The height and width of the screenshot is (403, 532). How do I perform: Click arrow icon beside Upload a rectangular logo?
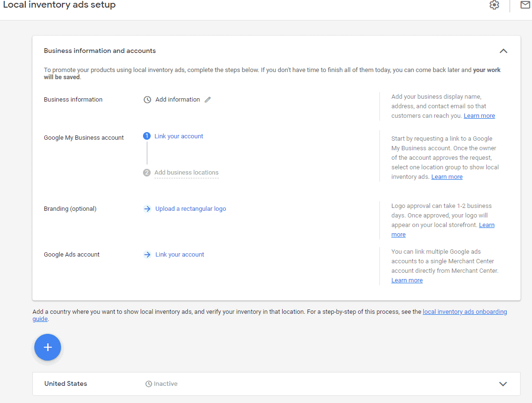coord(147,209)
